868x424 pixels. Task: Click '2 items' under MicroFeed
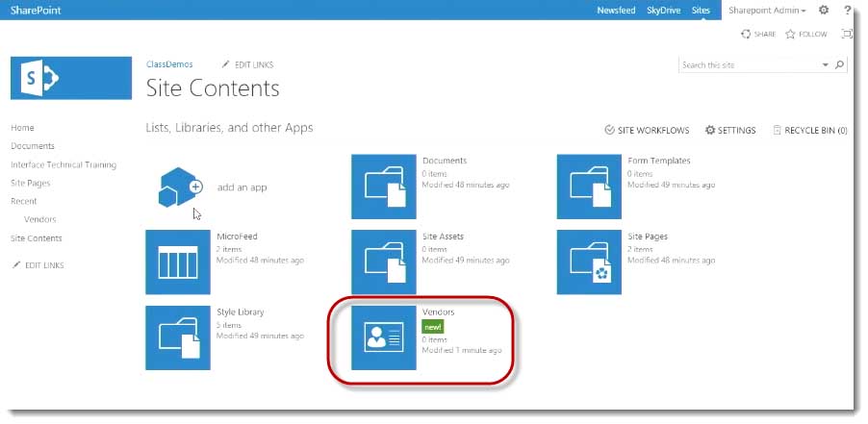[229, 249]
